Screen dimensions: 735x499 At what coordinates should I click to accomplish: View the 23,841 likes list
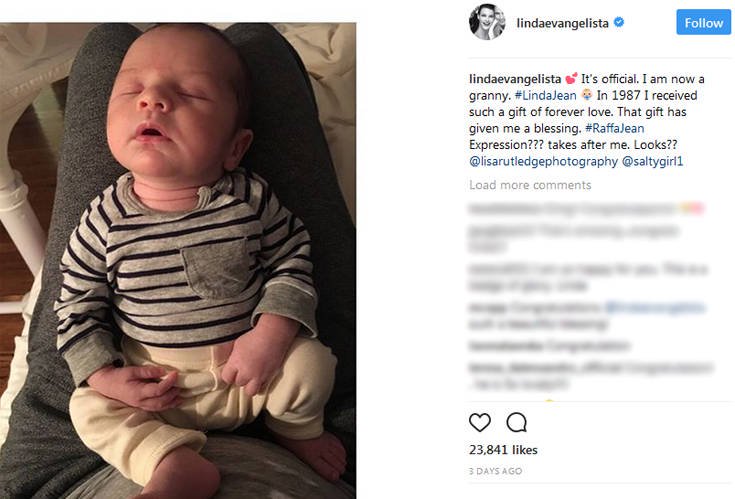click(x=503, y=450)
